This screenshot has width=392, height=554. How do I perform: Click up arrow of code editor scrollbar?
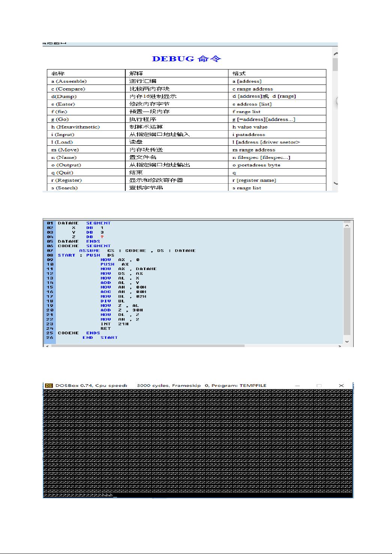click(347, 225)
